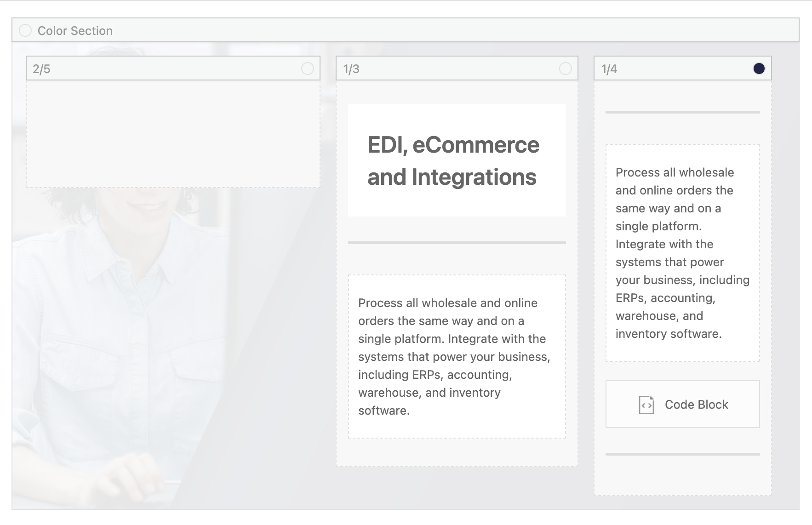This screenshot has height=525, width=812.
Task: Deselect the filled 1/4 column circle
Action: pos(759,68)
